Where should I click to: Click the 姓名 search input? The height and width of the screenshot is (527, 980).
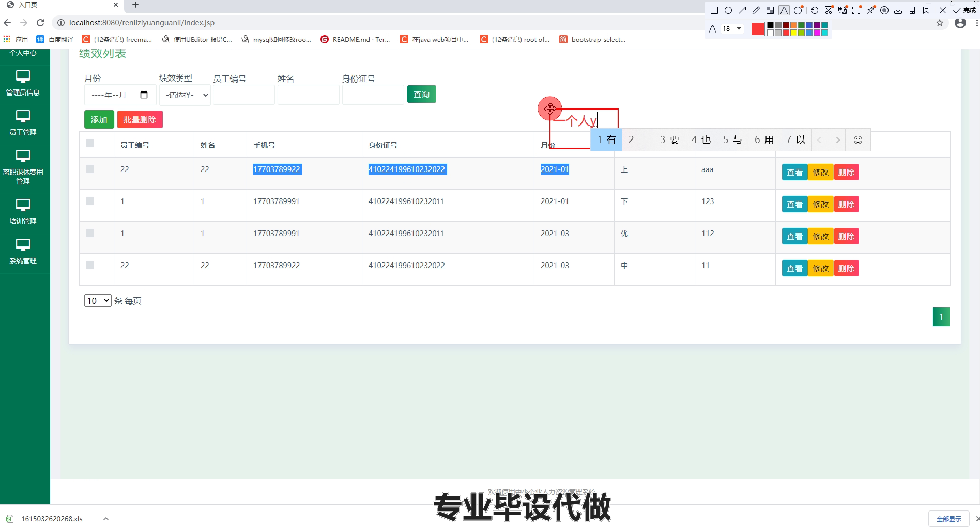pyautogui.click(x=309, y=95)
